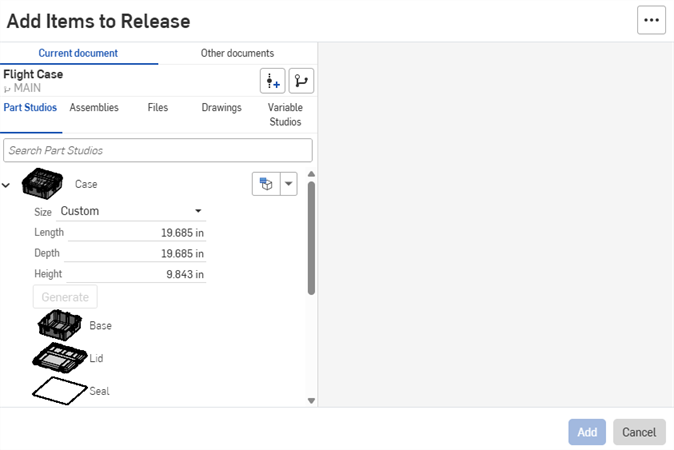This screenshot has width=674, height=450.
Task: Open dropdown arrow beside Case cube icon
Action: coord(289,184)
